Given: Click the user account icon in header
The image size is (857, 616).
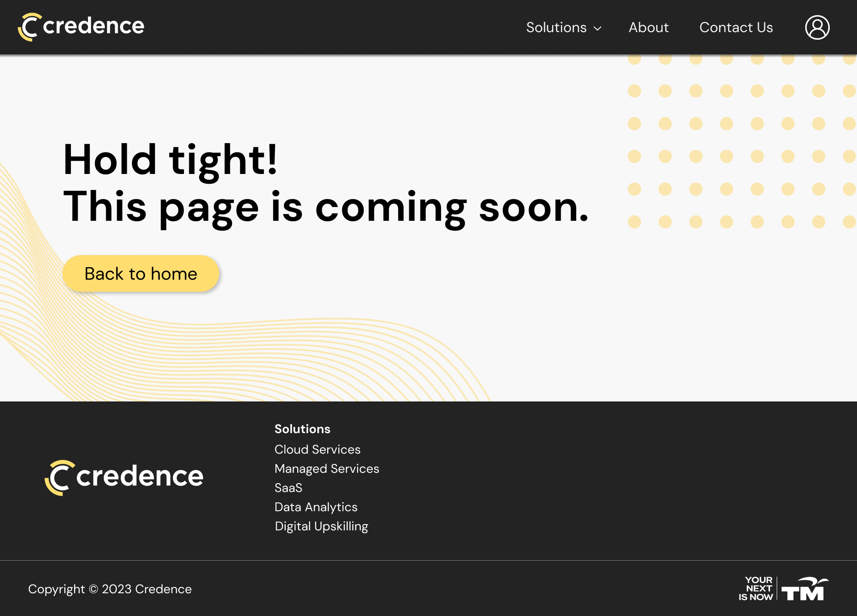Looking at the screenshot, I should pos(817,27).
